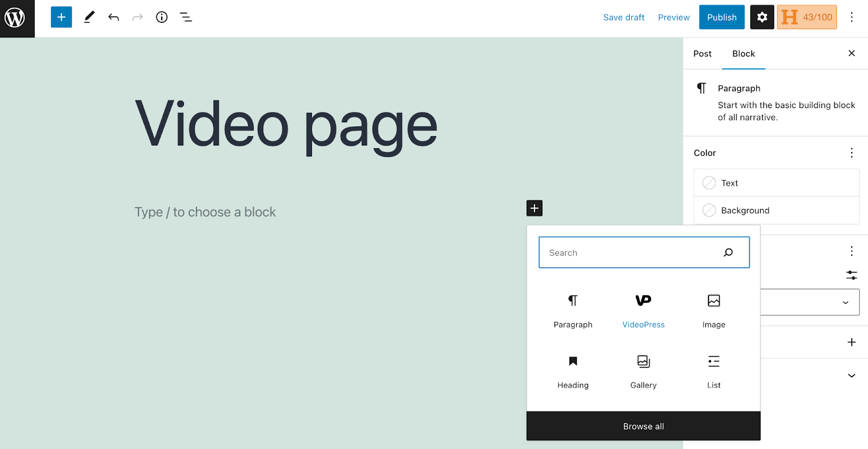The height and width of the screenshot is (449, 868).
Task: Switch to the Block tab
Action: coord(744,54)
